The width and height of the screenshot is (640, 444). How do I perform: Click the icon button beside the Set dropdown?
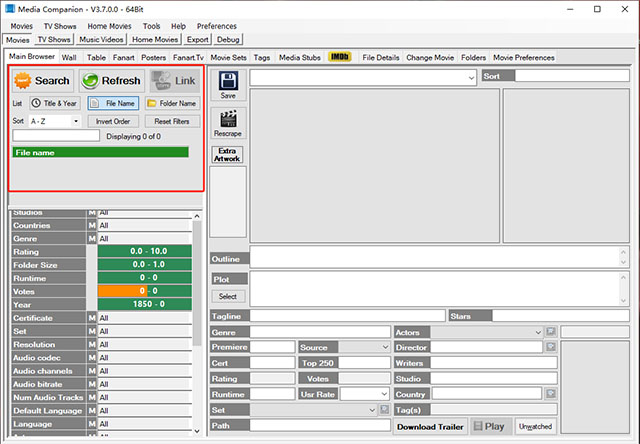pos(385,410)
